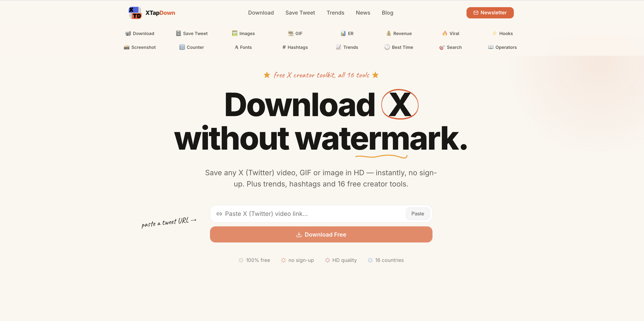Open the Search tool with target icon
644x321 pixels.
pos(450,47)
